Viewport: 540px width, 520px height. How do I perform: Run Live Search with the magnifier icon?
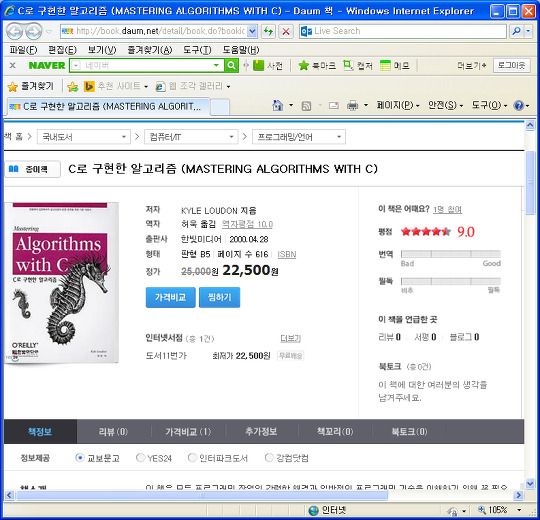click(x=516, y=32)
